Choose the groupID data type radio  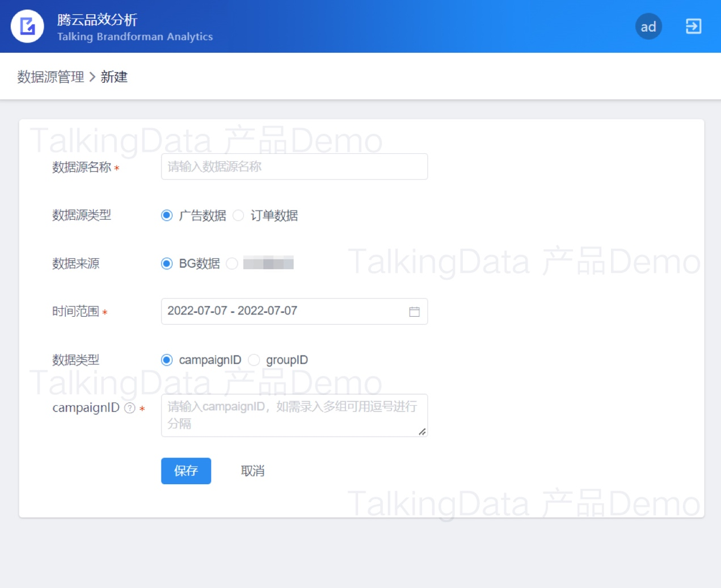tap(254, 360)
